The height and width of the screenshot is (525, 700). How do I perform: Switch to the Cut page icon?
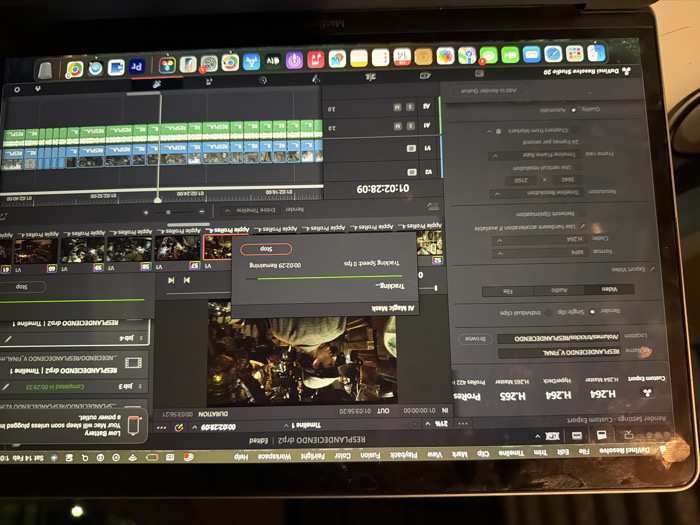pyautogui.click(x=425, y=76)
